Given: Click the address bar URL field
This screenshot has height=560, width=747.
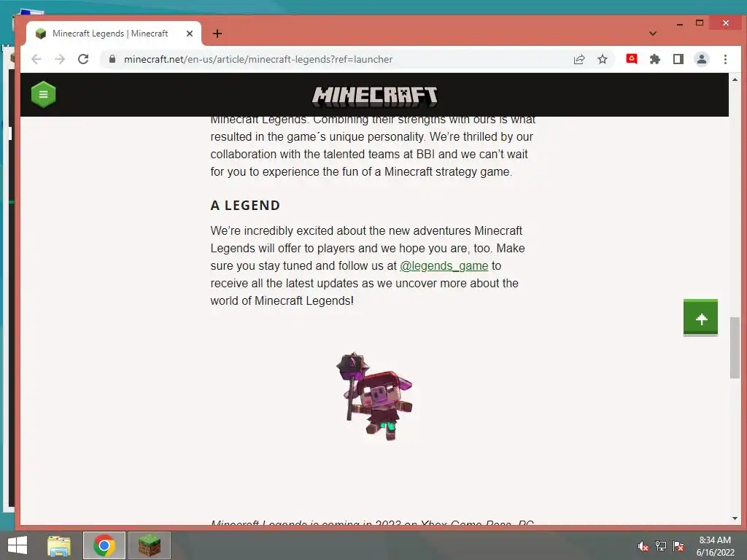Looking at the screenshot, I should pos(333,59).
